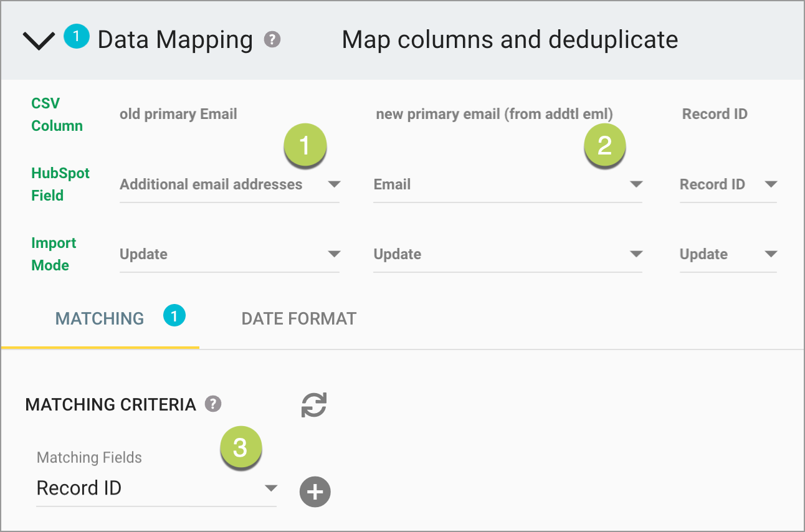805x532 pixels.
Task: Click the Data Mapping help question mark icon
Action: [272, 40]
